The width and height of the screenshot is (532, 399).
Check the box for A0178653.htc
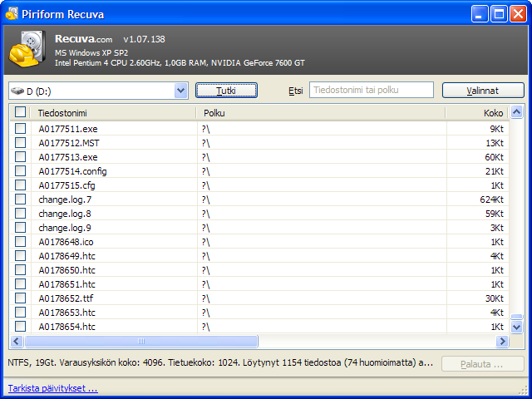click(x=20, y=313)
